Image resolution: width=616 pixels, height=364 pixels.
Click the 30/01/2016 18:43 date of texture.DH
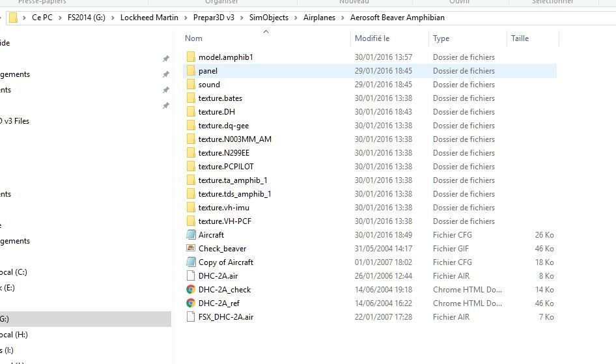pos(384,112)
